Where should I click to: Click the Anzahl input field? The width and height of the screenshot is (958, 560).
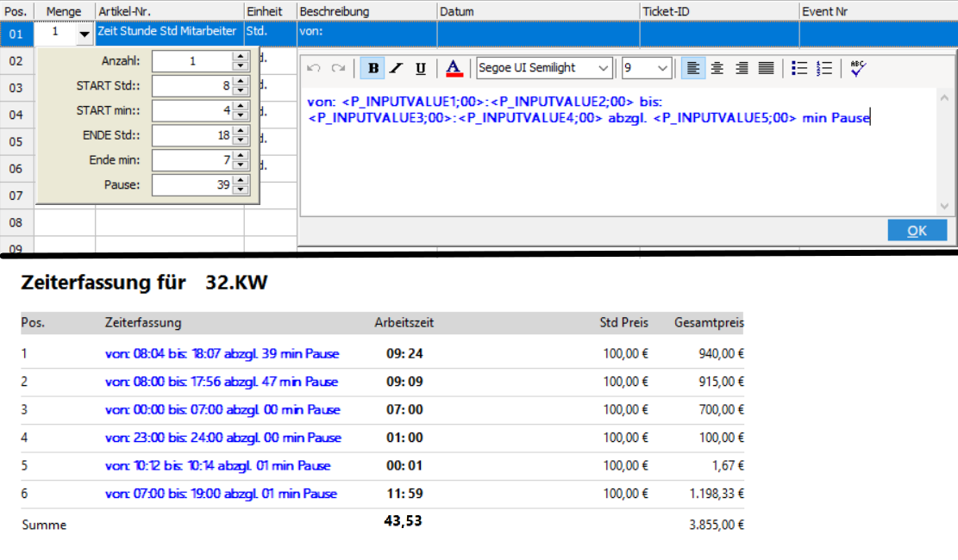pyautogui.click(x=192, y=61)
